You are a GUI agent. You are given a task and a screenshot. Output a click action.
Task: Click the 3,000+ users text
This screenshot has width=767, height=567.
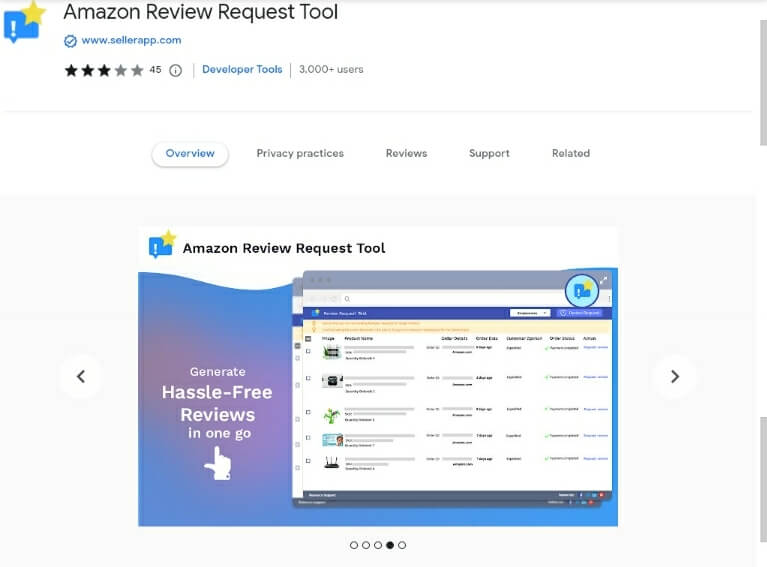click(331, 69)
